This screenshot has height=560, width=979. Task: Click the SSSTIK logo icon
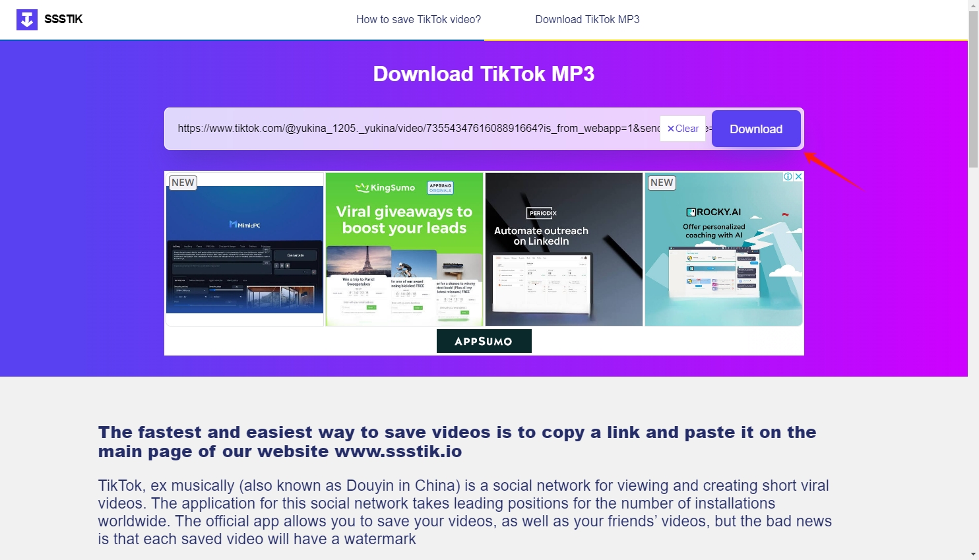27,19
